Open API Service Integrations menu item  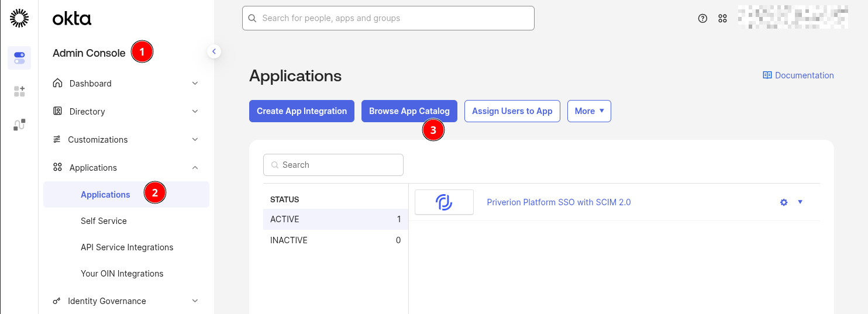[127, 247]
